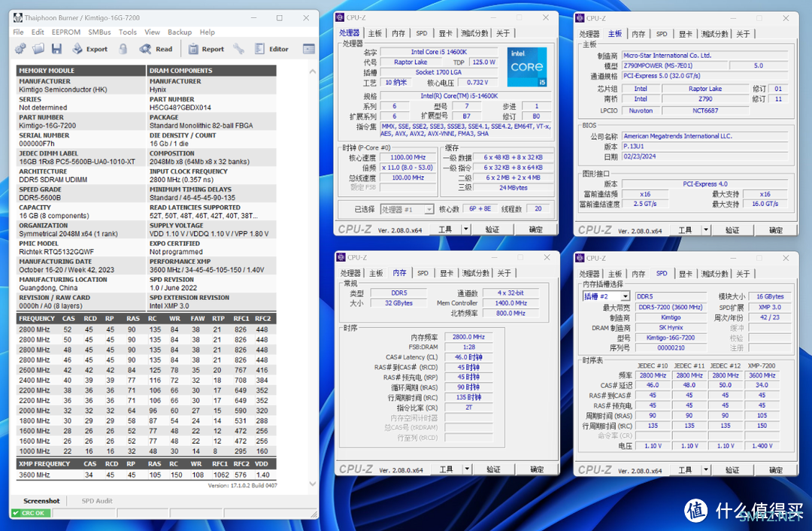Screen dimensions: 812x531
Task: Switch to 关于 tab in CPU-Z processor window
Action: click(503, 33)
